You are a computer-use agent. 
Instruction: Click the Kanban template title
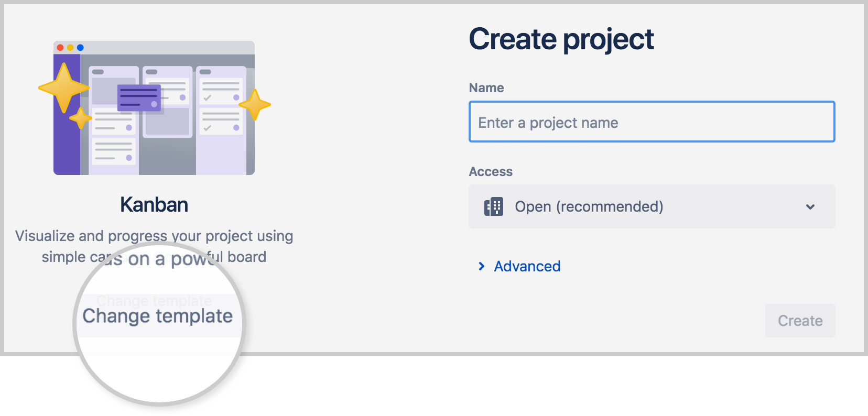click(x=154, y=204)
